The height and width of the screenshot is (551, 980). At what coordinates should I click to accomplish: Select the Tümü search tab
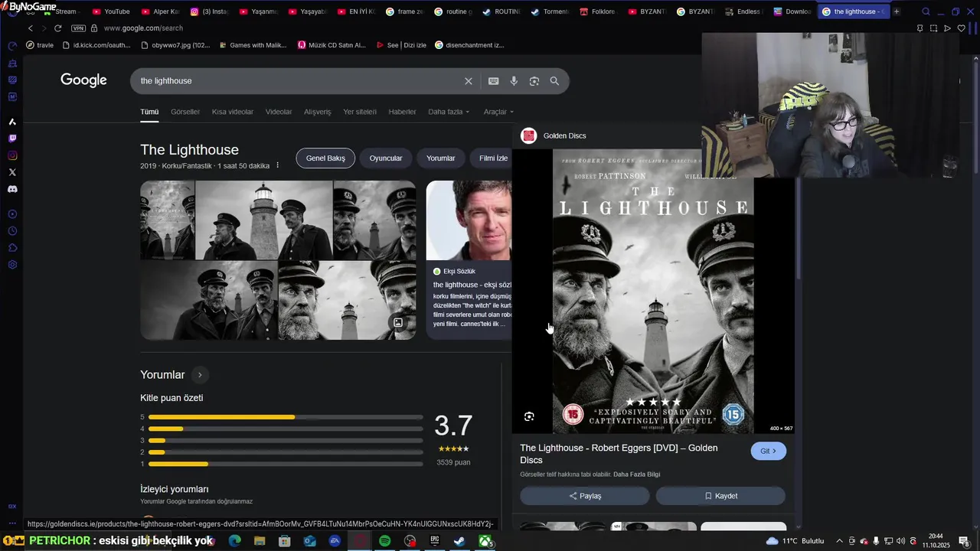pyautogui.click(x=149, y=112)
